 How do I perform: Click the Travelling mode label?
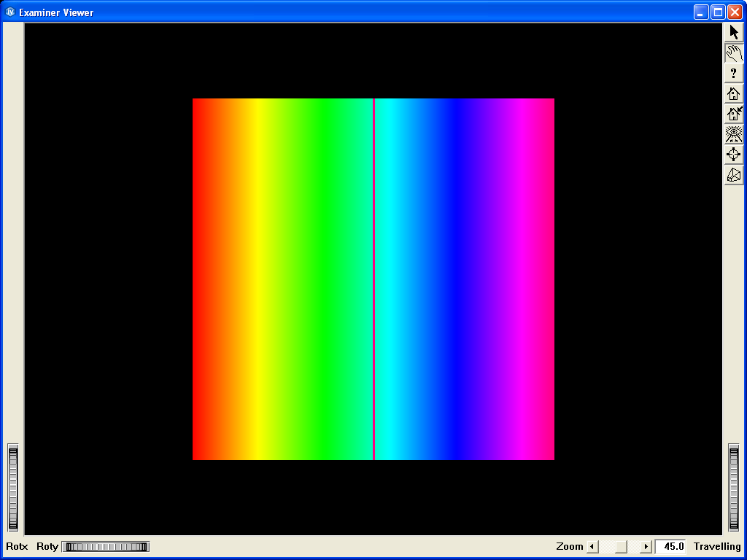[x=716, y=545]
